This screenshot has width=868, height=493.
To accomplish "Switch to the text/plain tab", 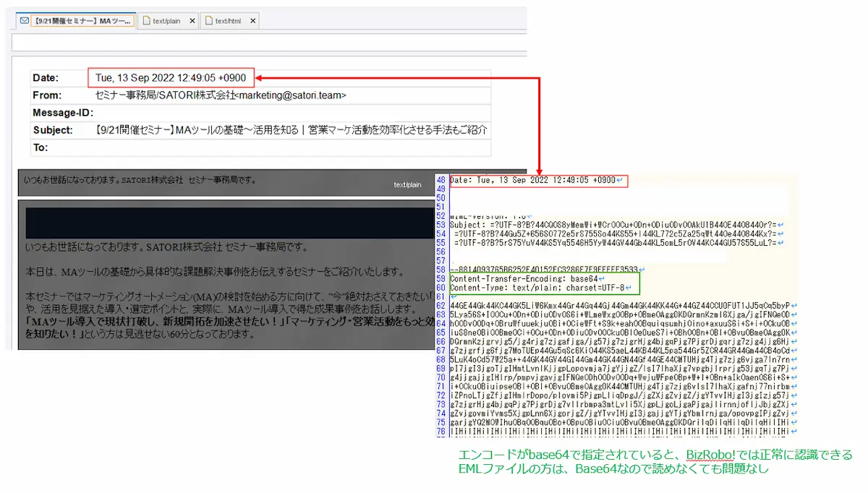I will tap(168, 21).
